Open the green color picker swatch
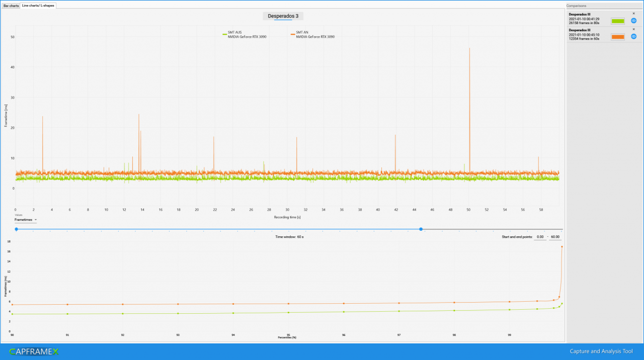Screen dimensions: 644x360 tap(618, 21)
